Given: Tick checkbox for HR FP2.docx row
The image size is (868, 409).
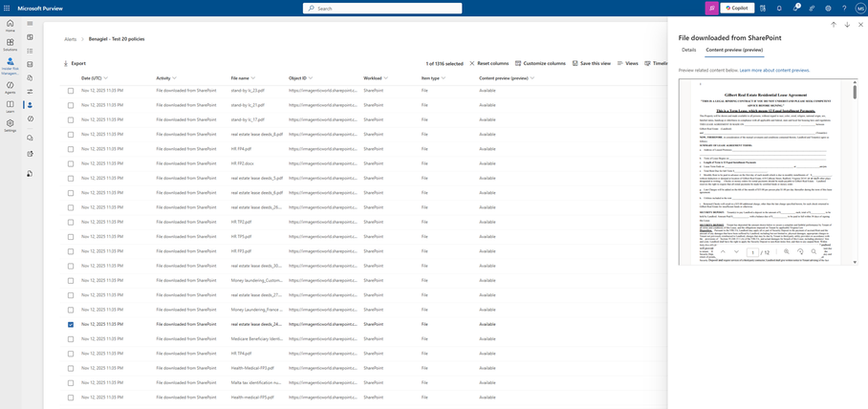Looking at the screenshot, I should point(71,163).
